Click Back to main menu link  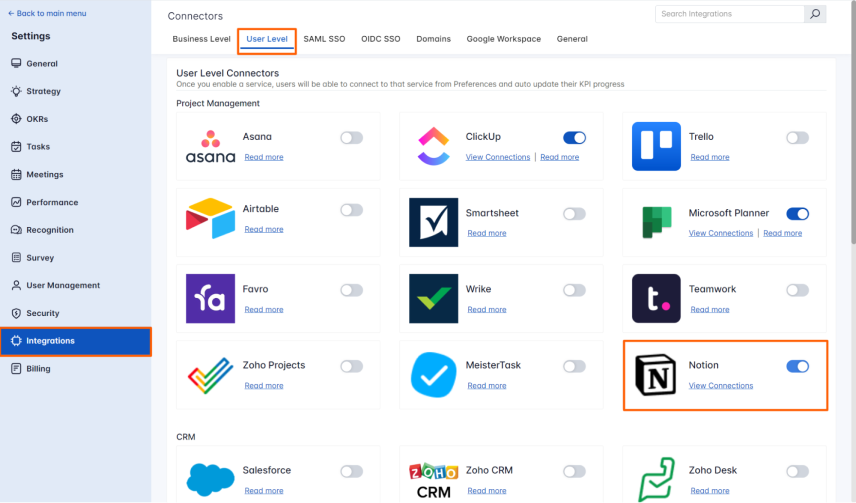47,13
